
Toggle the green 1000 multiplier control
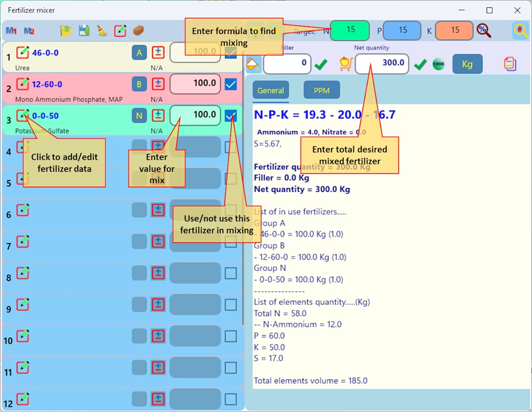click(438, 63)
